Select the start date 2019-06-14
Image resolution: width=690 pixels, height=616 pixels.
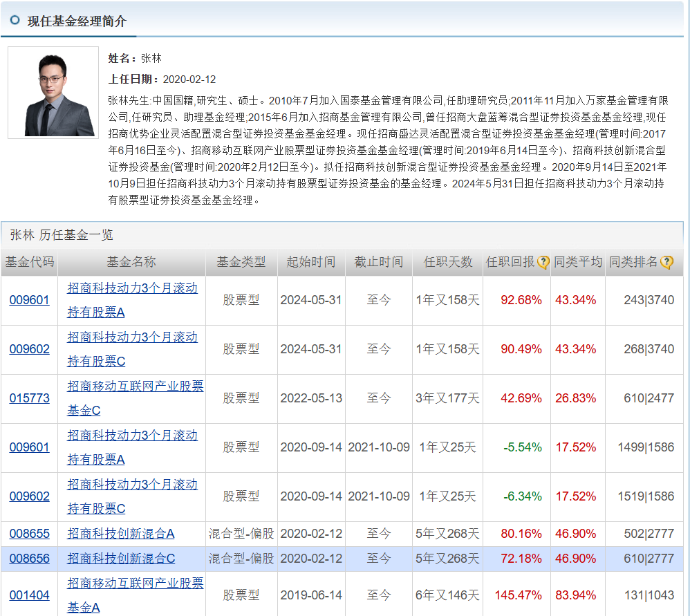pos(311,596)
